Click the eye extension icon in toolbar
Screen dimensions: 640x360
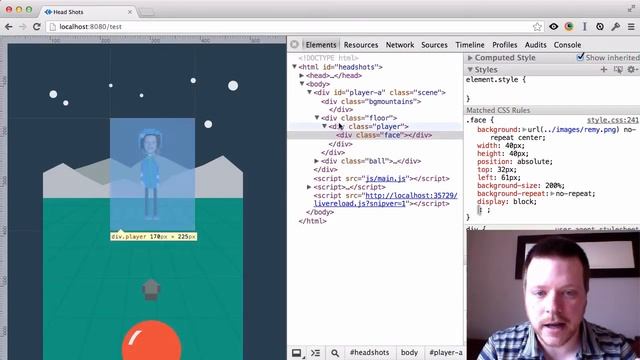(x=553, y=27)
